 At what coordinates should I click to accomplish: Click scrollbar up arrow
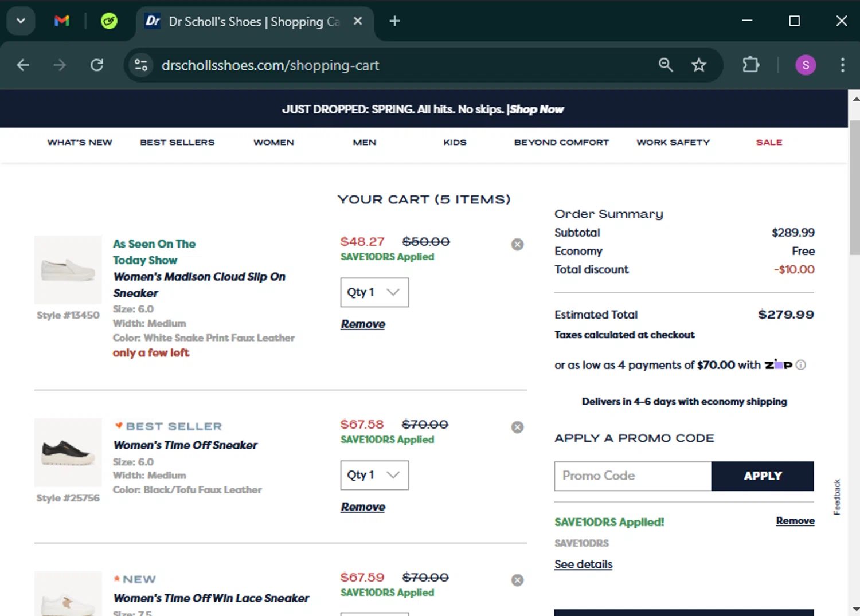(x=855, y=99)
